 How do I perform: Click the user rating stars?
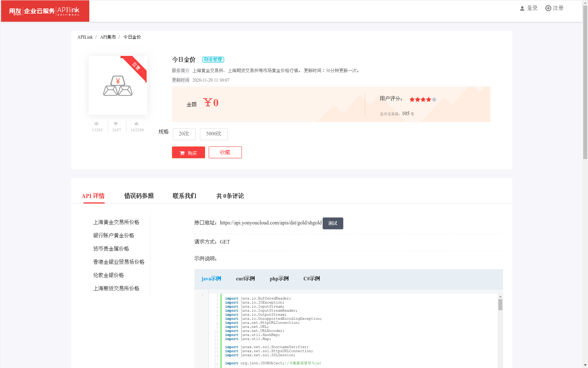point(423,99)
